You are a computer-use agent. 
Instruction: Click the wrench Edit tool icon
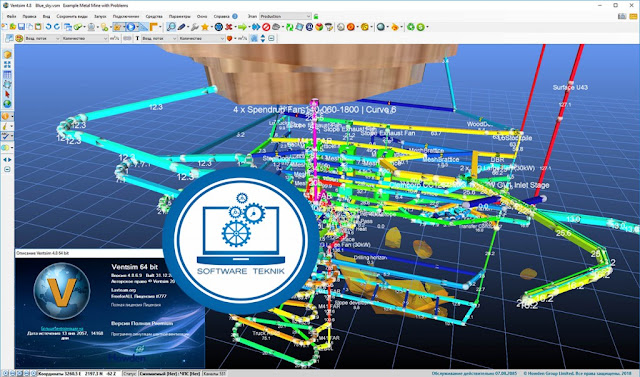(x=195, y=27)
